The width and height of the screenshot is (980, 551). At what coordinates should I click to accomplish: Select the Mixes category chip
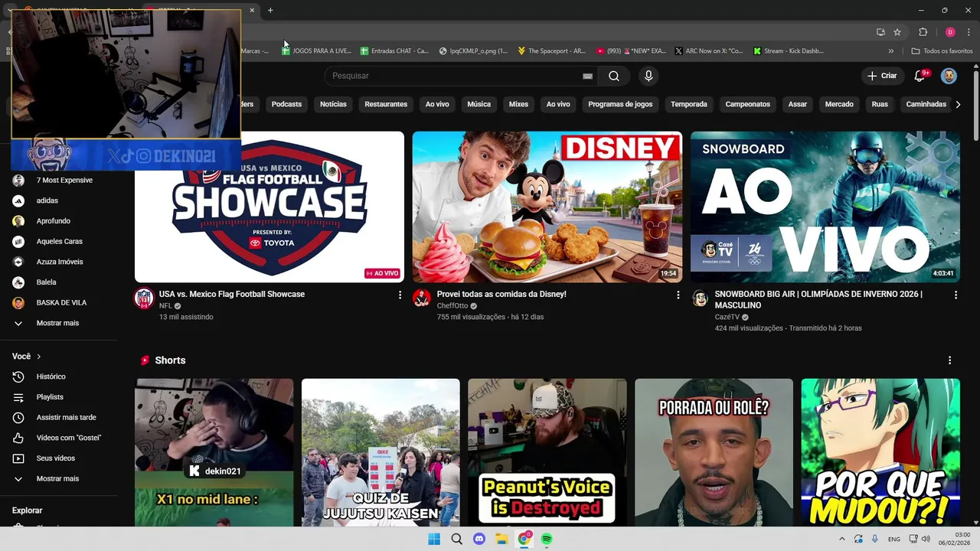click(x=518, y=104)
